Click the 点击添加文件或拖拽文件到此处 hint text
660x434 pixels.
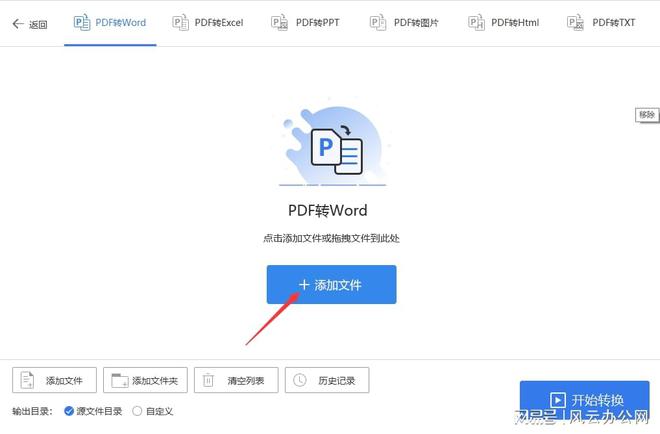(x=331, y=238)
